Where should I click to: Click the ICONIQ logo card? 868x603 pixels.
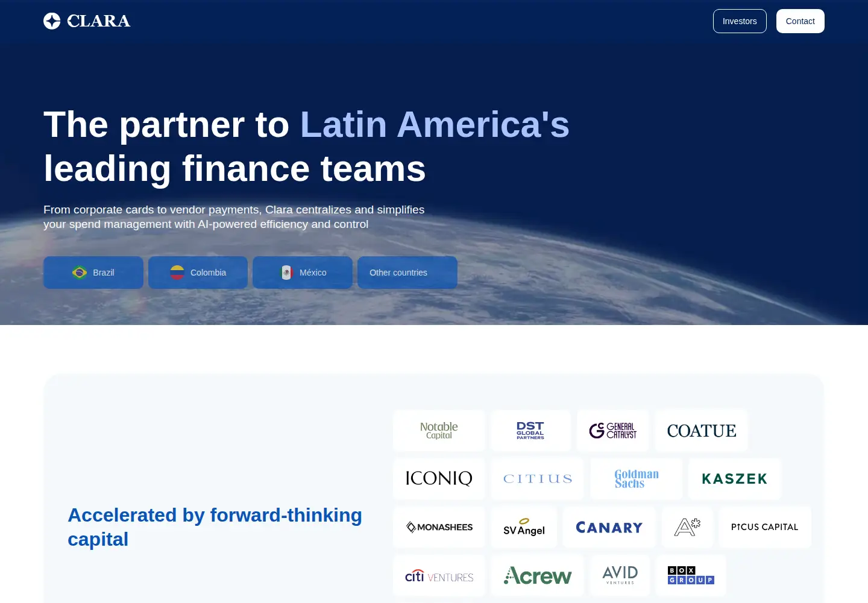[439, 479]
